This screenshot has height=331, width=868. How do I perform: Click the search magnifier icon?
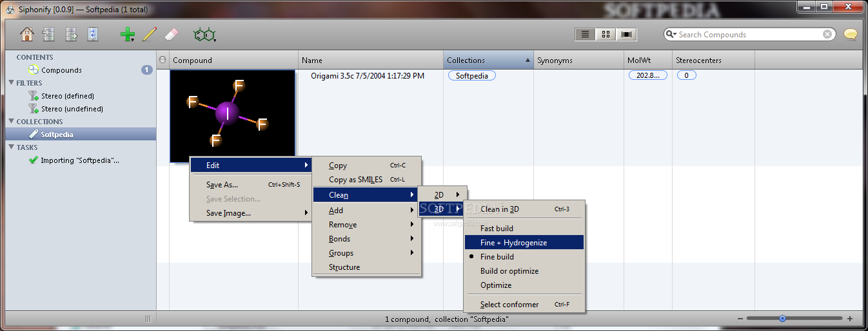click(x=671, y=35)
